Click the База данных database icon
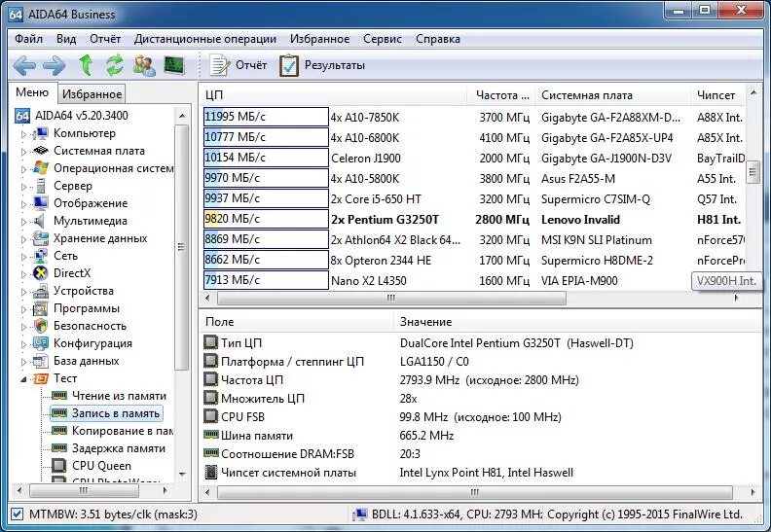 (40, 361)
